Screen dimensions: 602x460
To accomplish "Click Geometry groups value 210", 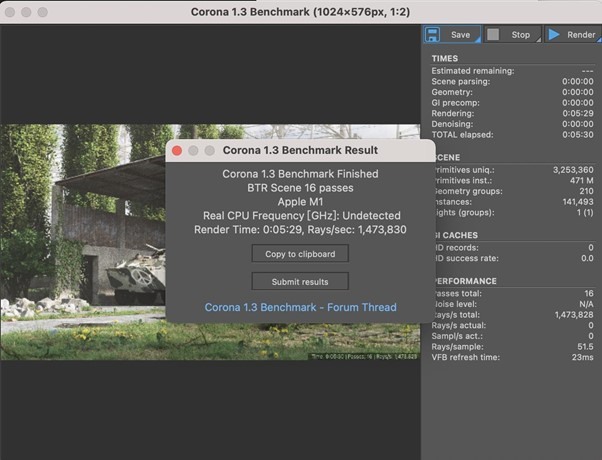I will tap(586, 191).
